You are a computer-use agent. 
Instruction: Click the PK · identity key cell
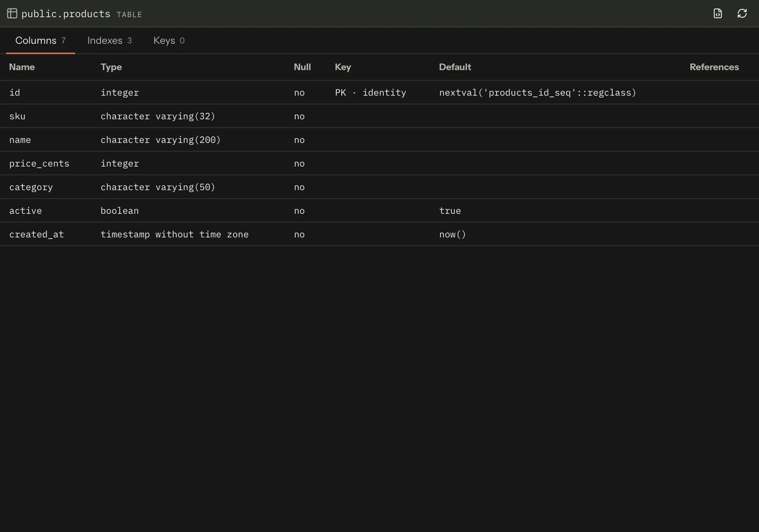click(370, 93)
